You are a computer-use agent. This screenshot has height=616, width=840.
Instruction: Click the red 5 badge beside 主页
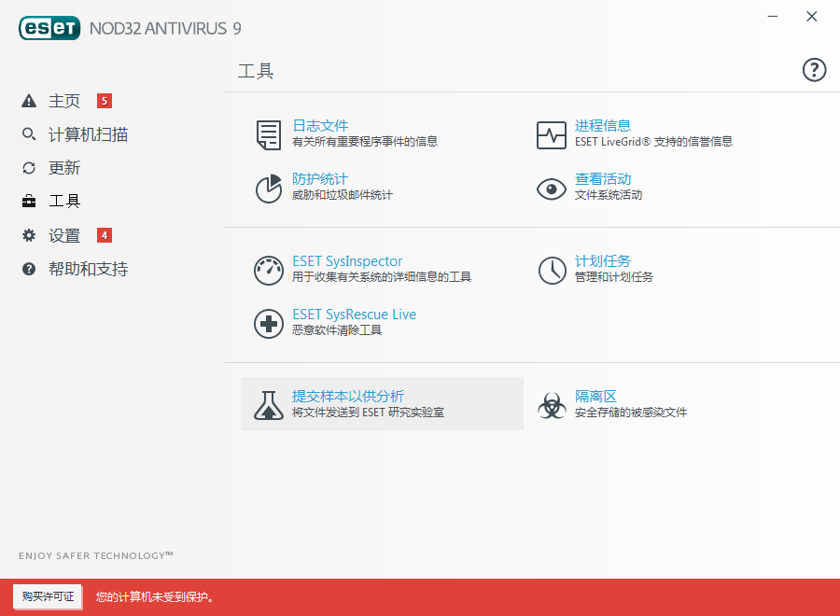pyautogui.click(x=105, y=101)
